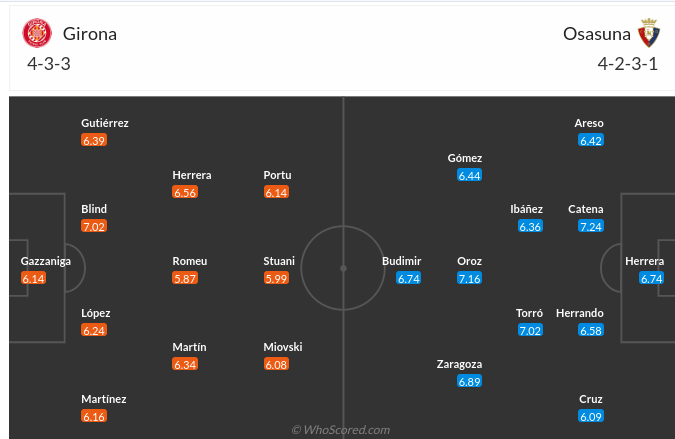Select Torró's 7.02 rating badge
This screenshot has width=675, height=439.
click(x=530, y=331)
